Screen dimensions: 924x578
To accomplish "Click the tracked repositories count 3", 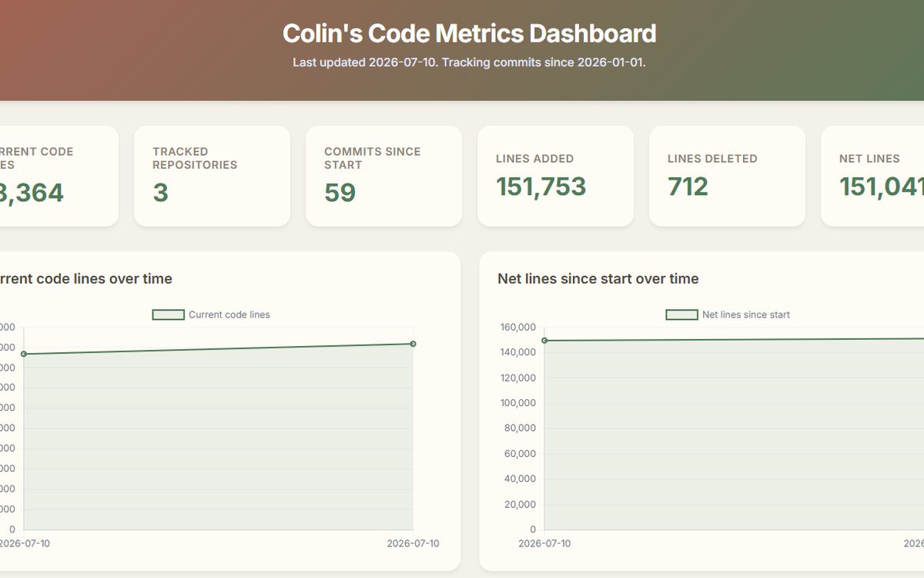I will click(160, 193).
